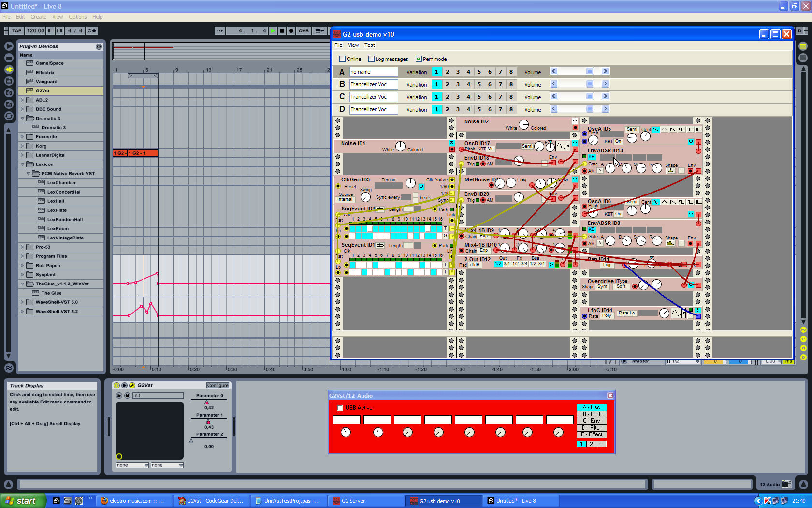
Task: Open the Plug-In Devices browser icon
Action: (9, 69)
